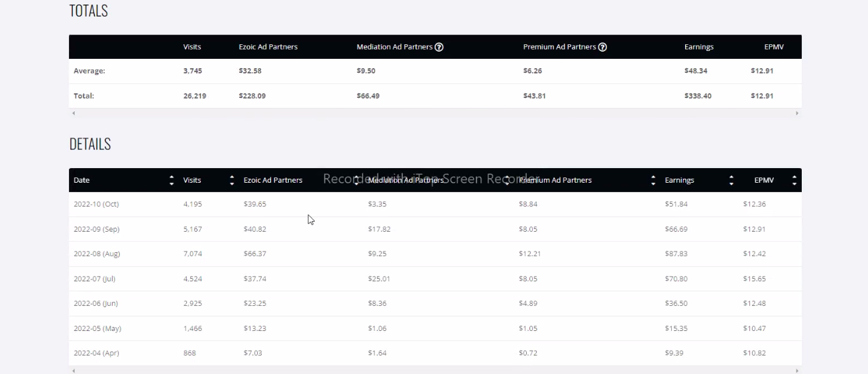The width and height of the screenshot is (868, 374).
Task: Click Visits header label in Details table
Action: pos(192,180)
